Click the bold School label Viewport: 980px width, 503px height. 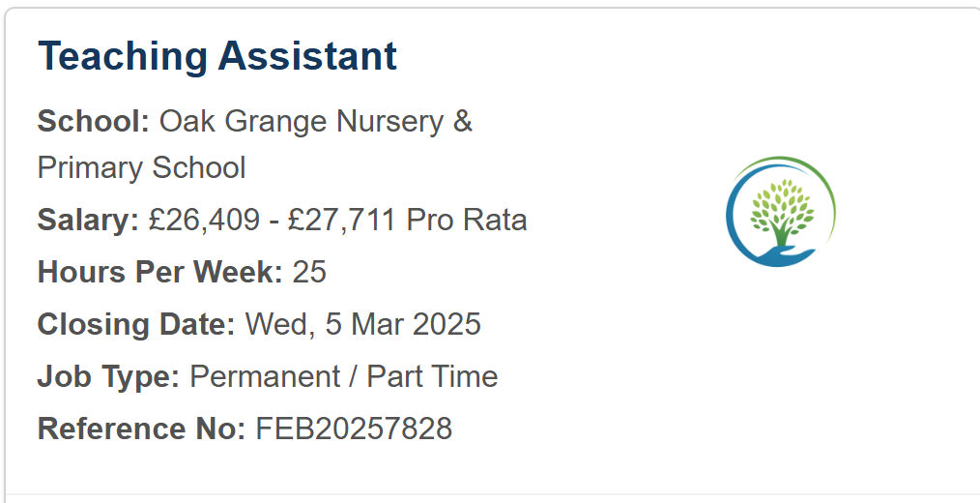(94, 121)
